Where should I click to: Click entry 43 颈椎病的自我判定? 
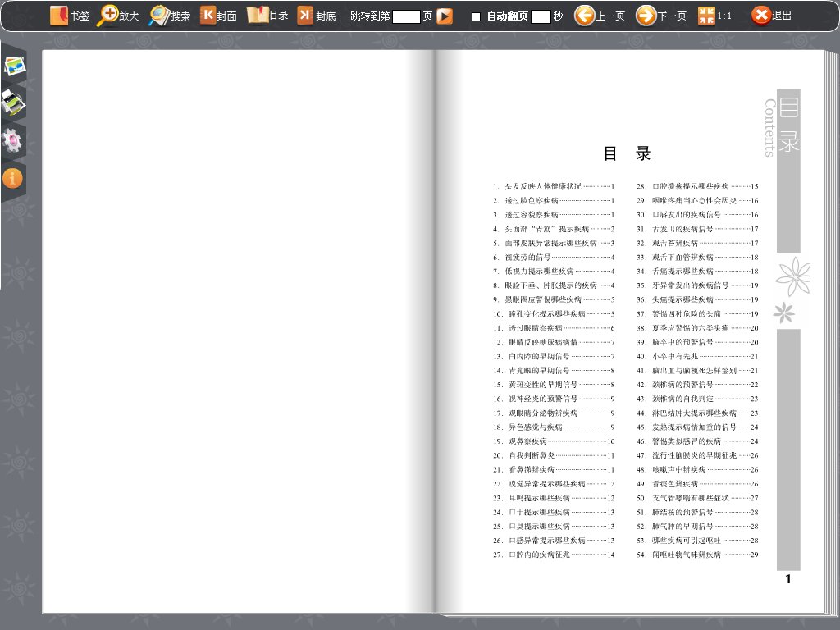(697, 399)
